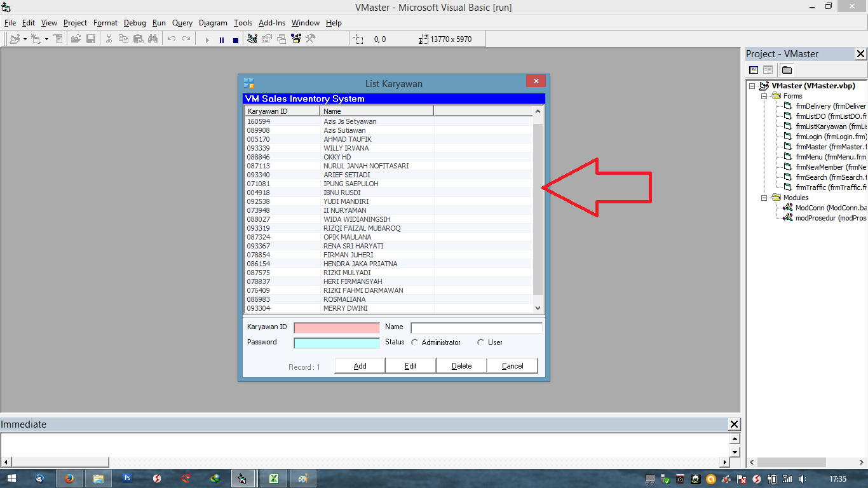Click the Save Project toolbar icon

[x=91, y=39]
